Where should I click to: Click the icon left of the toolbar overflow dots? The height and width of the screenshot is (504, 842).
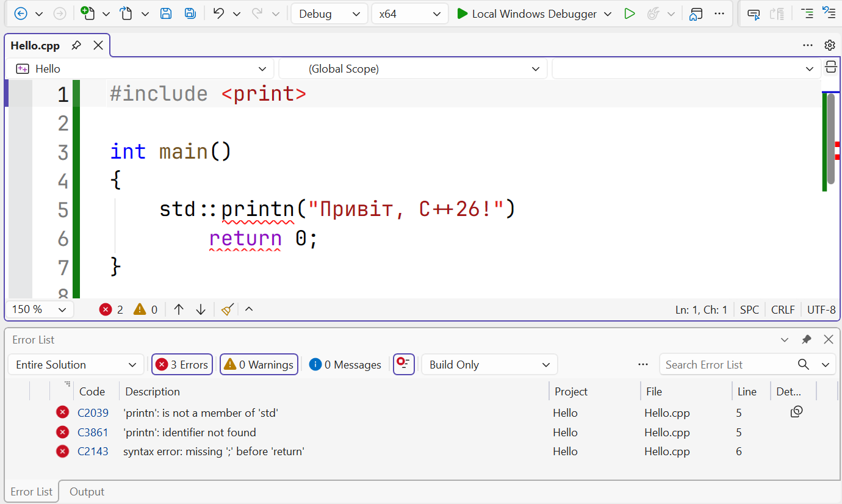696,14
